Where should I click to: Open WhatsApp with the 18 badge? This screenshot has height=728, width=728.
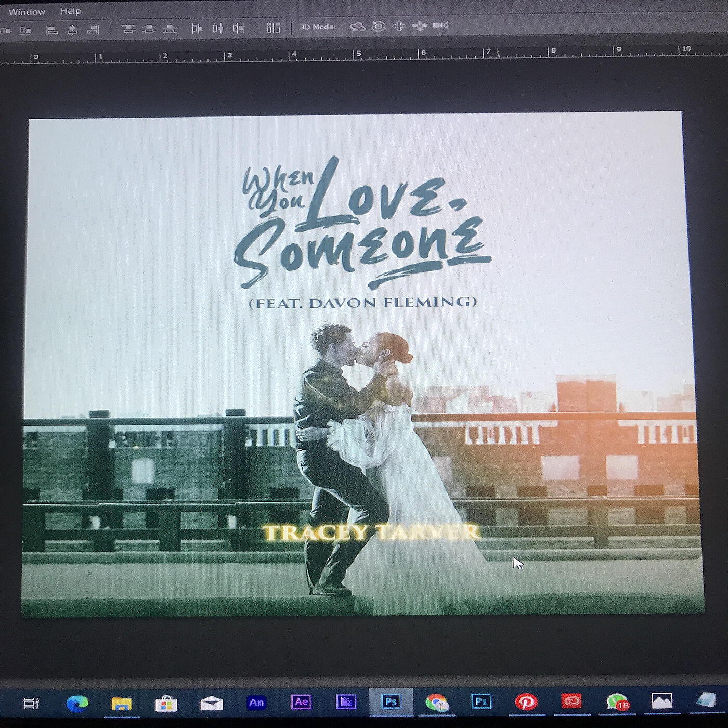pyautogui.click(x=617, y=702)
